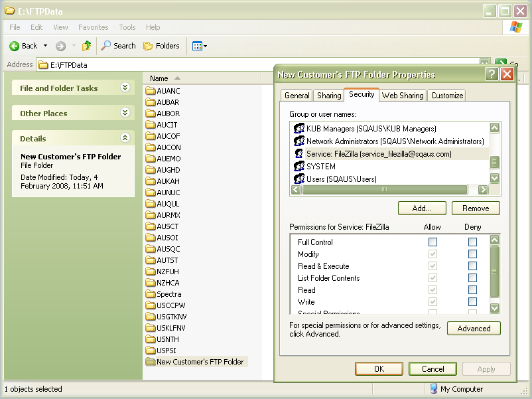Image resolution: width=532 pixels, height=399 pixels.
Task: Open the Favorites menu
Action: [93, 27]
